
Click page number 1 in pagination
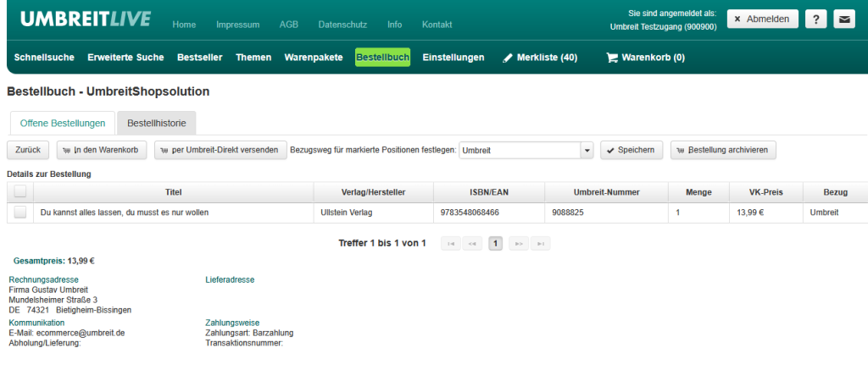coord(495,244)
